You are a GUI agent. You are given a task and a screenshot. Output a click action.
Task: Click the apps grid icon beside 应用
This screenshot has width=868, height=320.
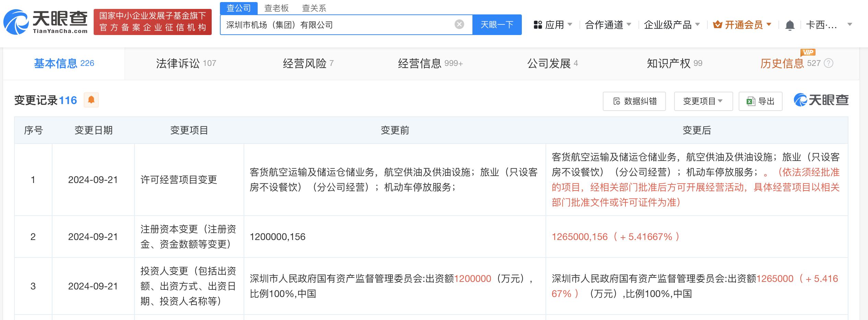[538, 24]
